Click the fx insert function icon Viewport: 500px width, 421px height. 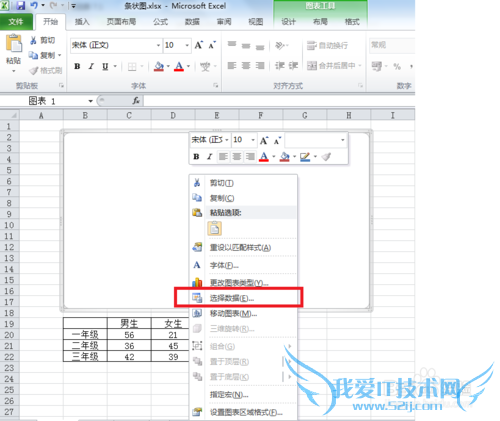[136, 101]
